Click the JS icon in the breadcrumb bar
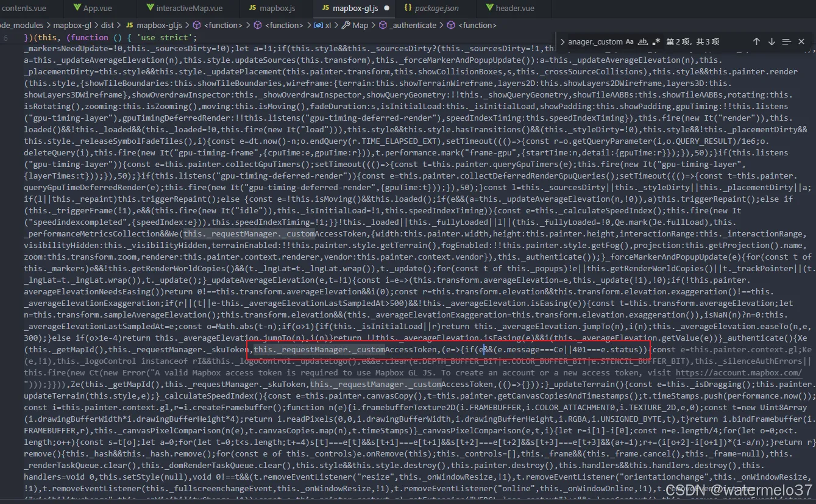The height and width of the screenshot is (504, 816). pyautogui.click(x=129, y=25)
